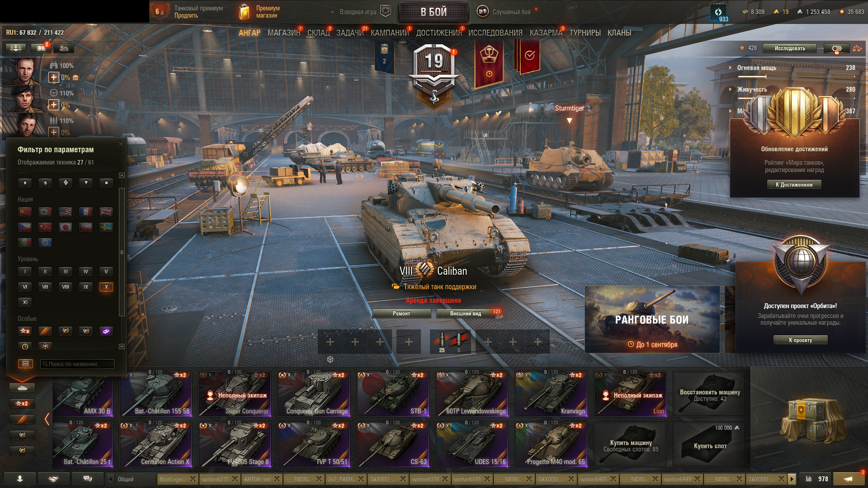
Task: Switch to the КАЗАРМА tab
Action: 546,33
